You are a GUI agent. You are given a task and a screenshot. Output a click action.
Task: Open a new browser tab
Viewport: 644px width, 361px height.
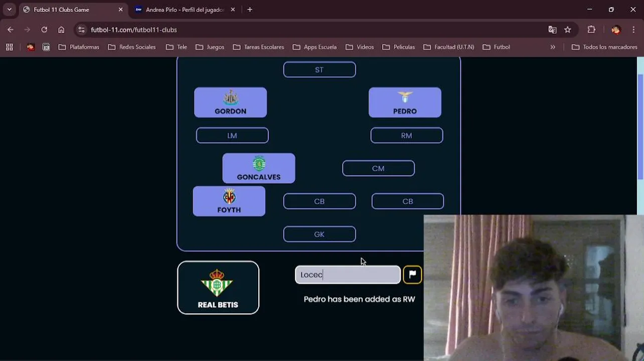point(250,10)
